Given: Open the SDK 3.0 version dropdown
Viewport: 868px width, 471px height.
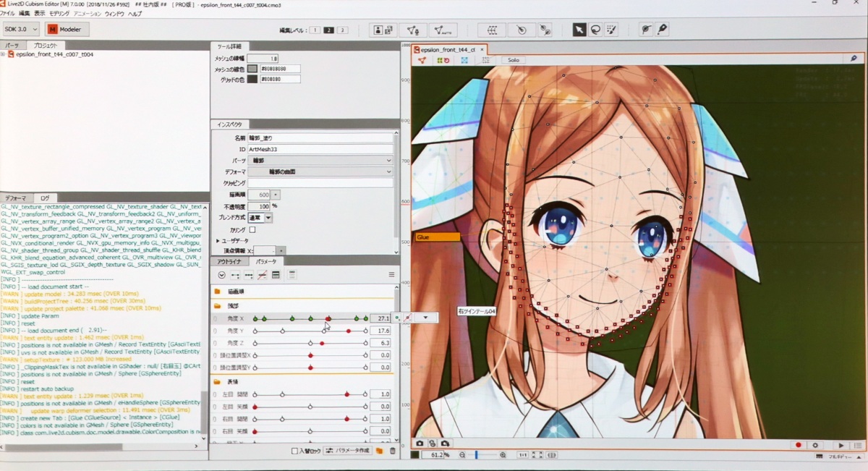Looking at the screenshot, I should click(x=21, y=30).
